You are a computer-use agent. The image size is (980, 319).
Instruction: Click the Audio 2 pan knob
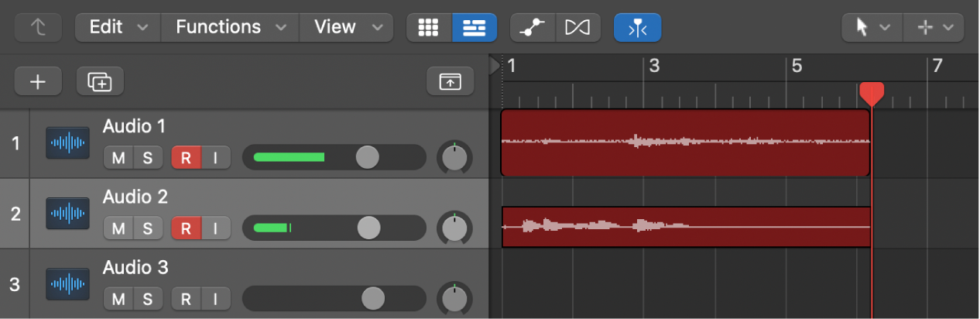click(x=456, y=228)
